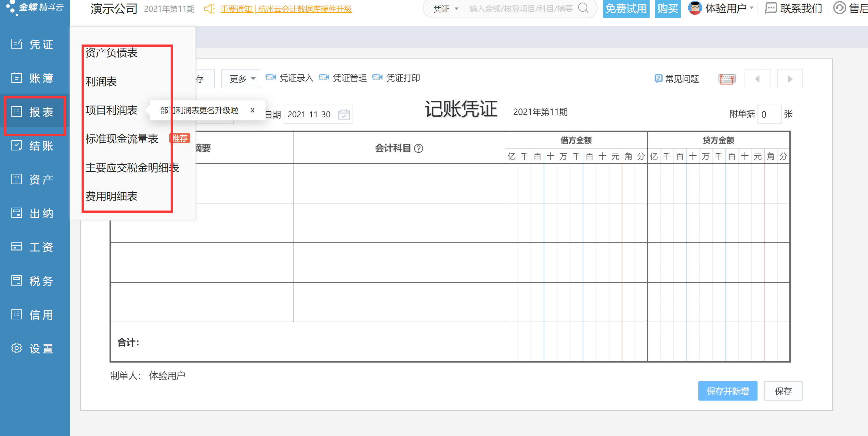Open 标准现金流量表 report

pos(122,139)
